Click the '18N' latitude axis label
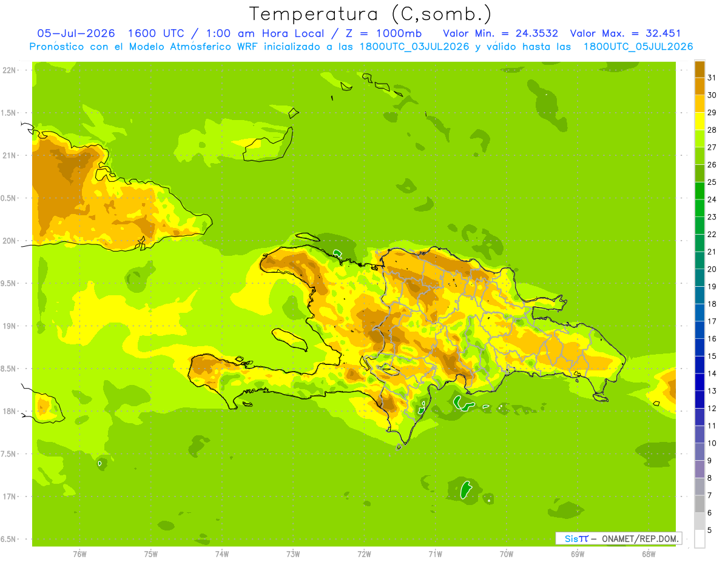The image size is (728, 562). pos(9,411)
